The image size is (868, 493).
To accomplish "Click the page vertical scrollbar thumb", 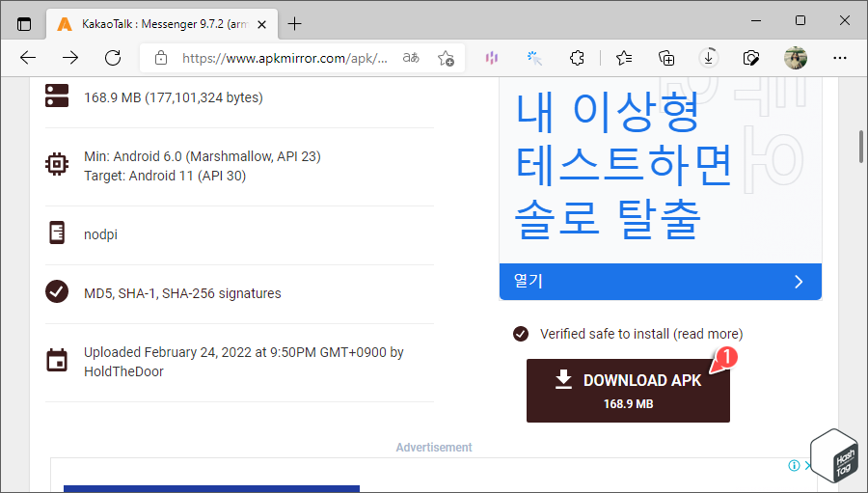I will click(x=861, y=146).
